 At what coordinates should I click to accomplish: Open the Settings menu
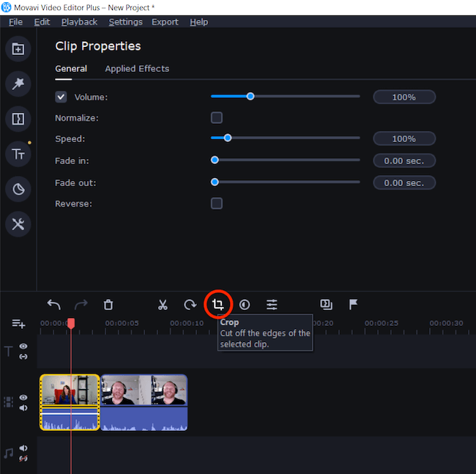[x=126, y=22]
